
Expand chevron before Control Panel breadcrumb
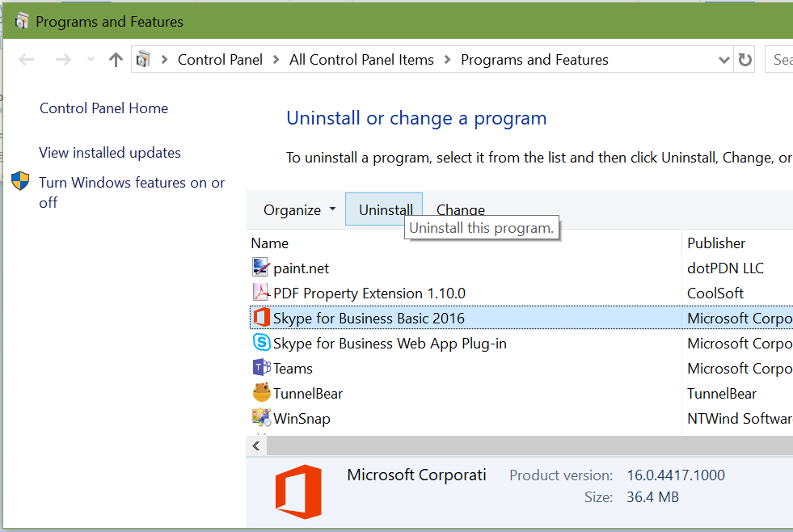[164, 60]
